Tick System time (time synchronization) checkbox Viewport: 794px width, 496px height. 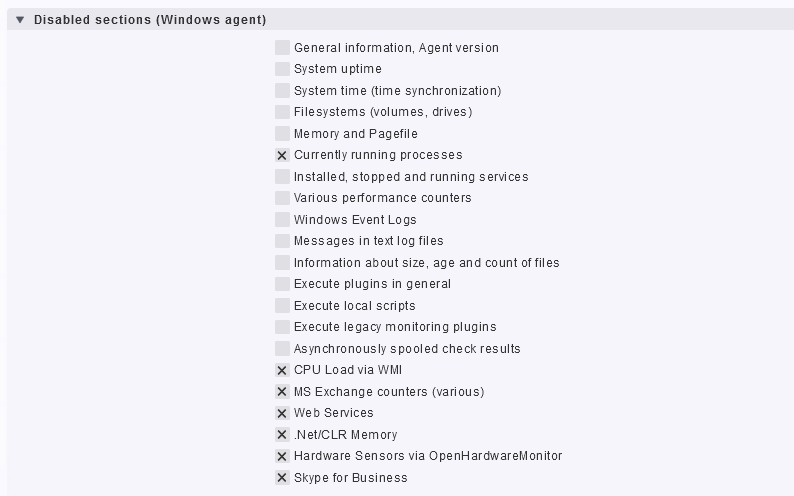pos(282,91)
